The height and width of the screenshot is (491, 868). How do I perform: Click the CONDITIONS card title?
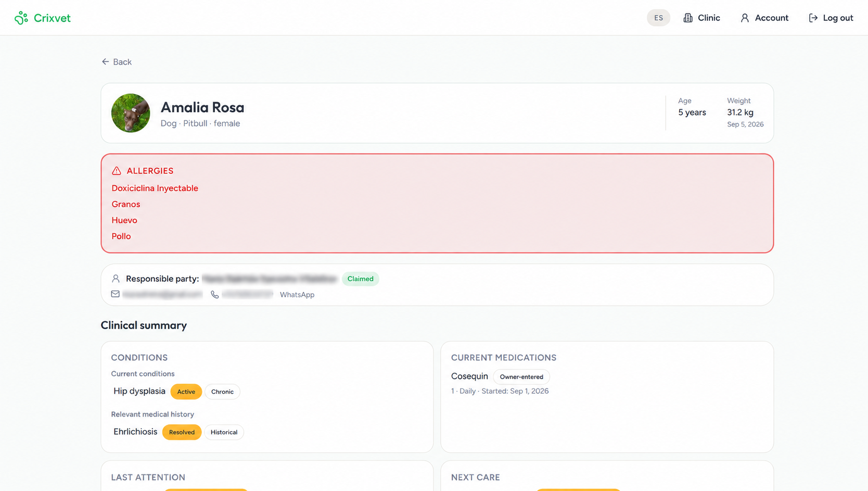[x=139, y=358]
